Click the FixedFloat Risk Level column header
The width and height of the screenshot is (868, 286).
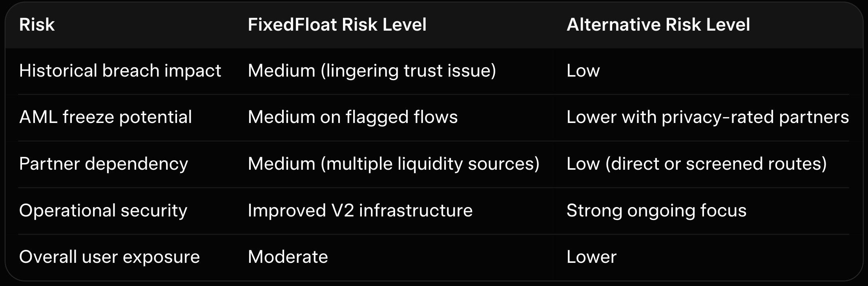337,25
